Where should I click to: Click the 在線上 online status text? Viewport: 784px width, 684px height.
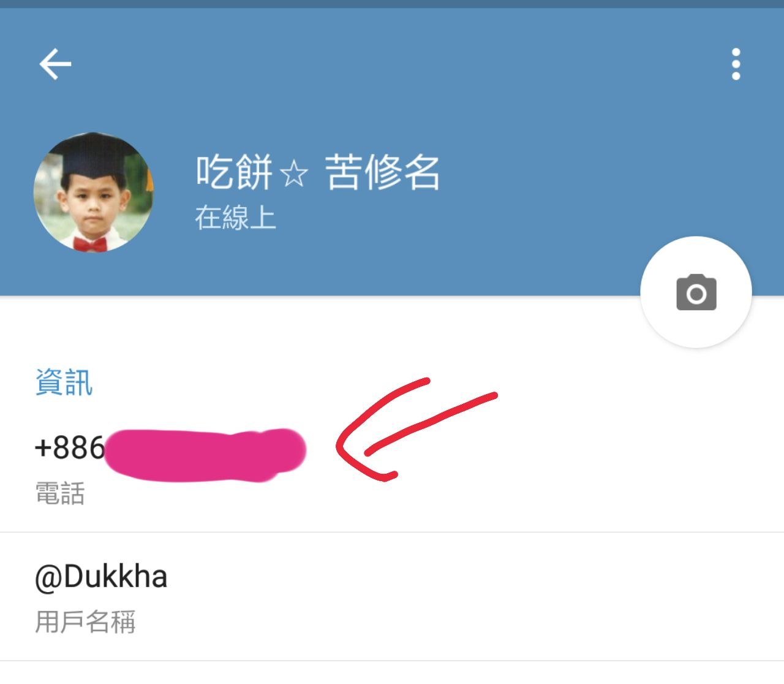click(236, 218)
